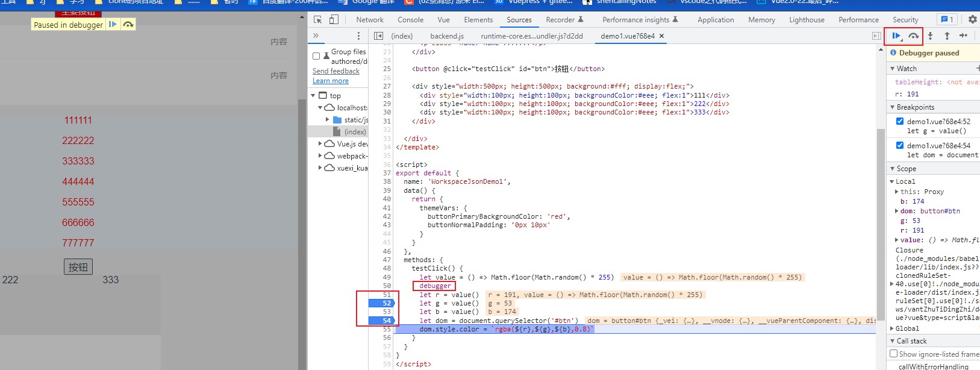
Task: Expand the Vue.js devtools tree node
Action: (320, 144)
